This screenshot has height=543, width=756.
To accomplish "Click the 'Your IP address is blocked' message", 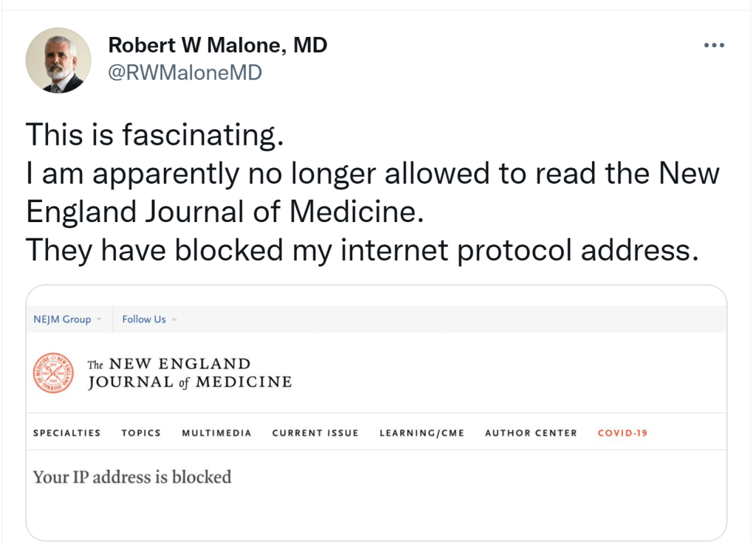I will pos(132,477).
